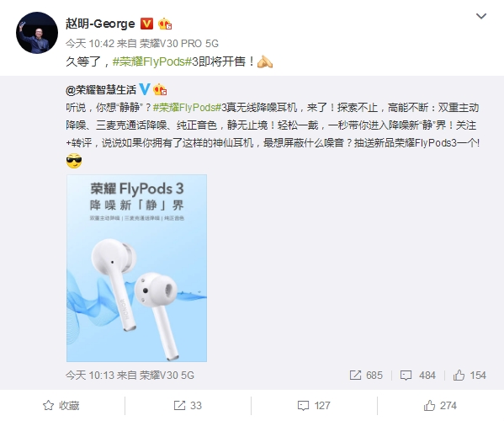Click the crown membership badge beside 赵明-George
The width and height of the screenshot is (504, 421).
(x=165, y=24)
